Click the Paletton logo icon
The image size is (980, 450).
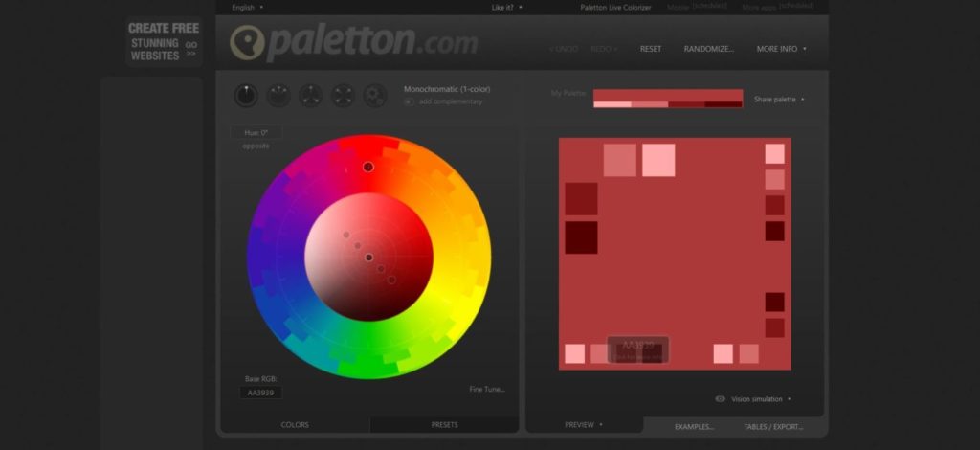pyautogui.click(x=247, y=42)
